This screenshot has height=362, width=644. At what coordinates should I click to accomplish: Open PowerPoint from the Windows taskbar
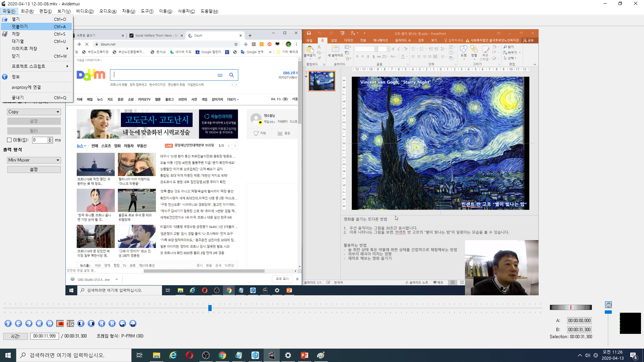pos(304,355)
